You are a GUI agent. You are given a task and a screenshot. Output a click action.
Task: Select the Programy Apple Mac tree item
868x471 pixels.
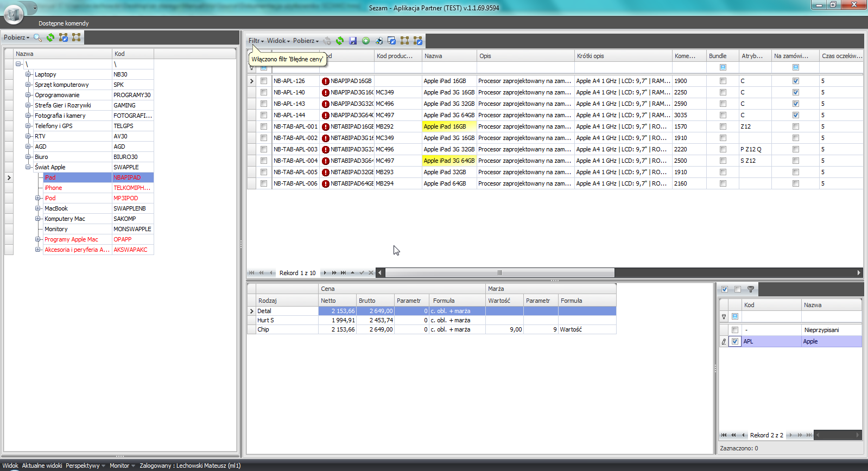click(x=71, y=239)
